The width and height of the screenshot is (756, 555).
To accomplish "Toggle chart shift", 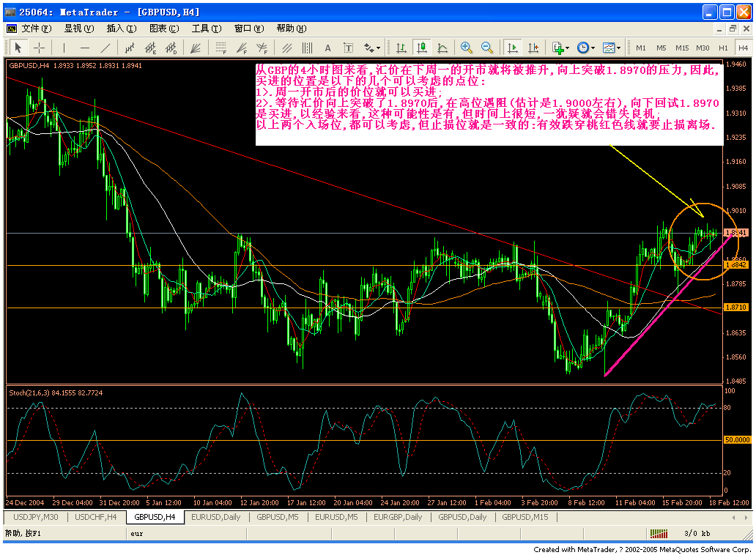I will click(533, 48).
